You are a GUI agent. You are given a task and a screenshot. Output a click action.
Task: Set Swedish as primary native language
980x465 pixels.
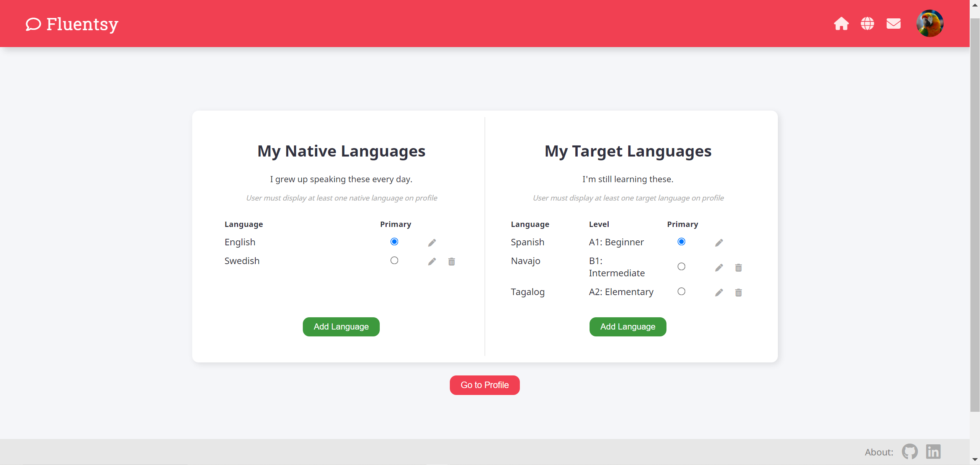tap(394, 260)
